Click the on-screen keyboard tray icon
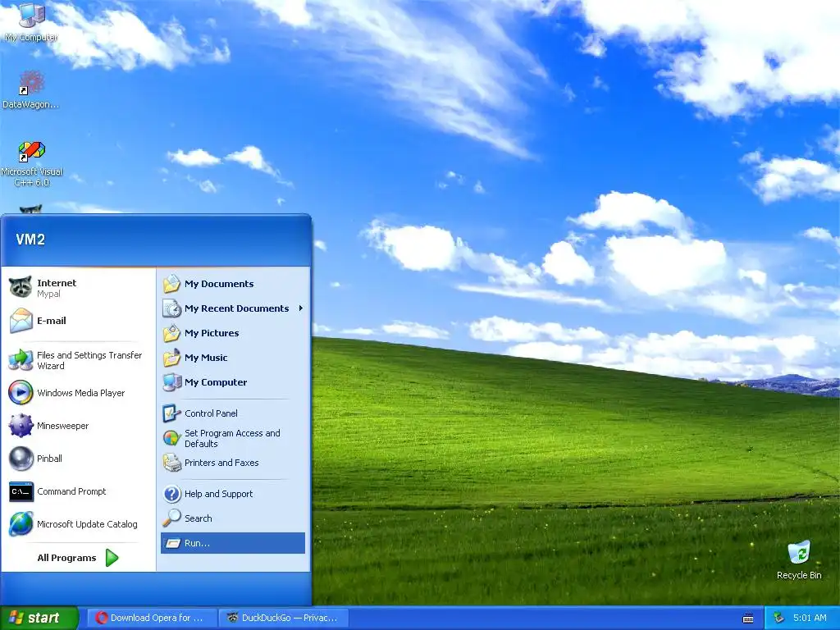This screenshot has width=840, height=630. coord(748,619)
